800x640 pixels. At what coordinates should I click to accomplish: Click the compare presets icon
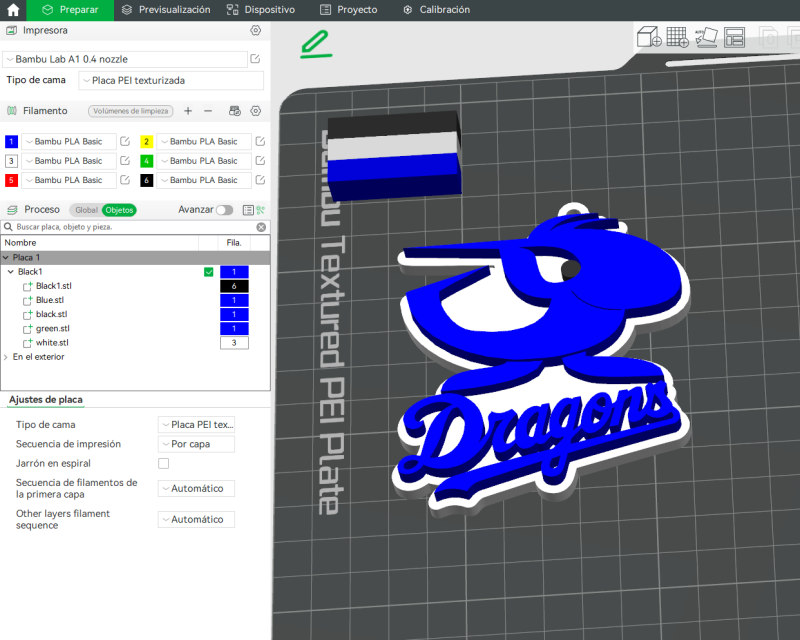tap(261, 210)
